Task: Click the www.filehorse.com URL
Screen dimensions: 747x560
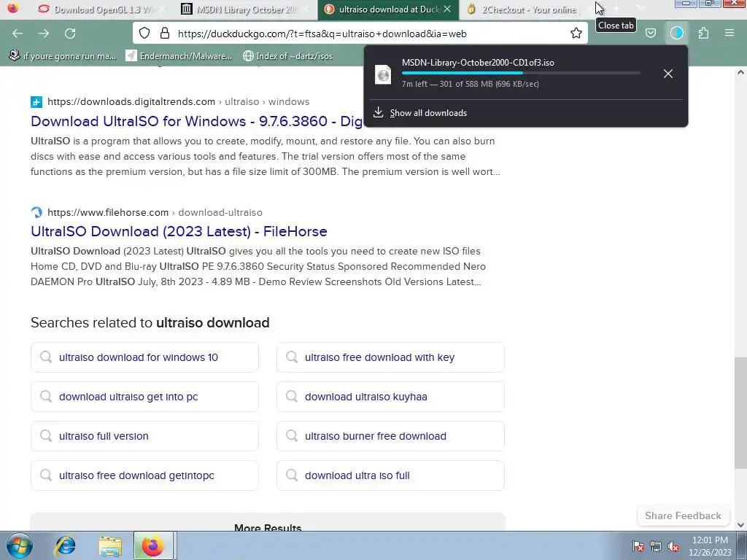Action: coord(108,212)
